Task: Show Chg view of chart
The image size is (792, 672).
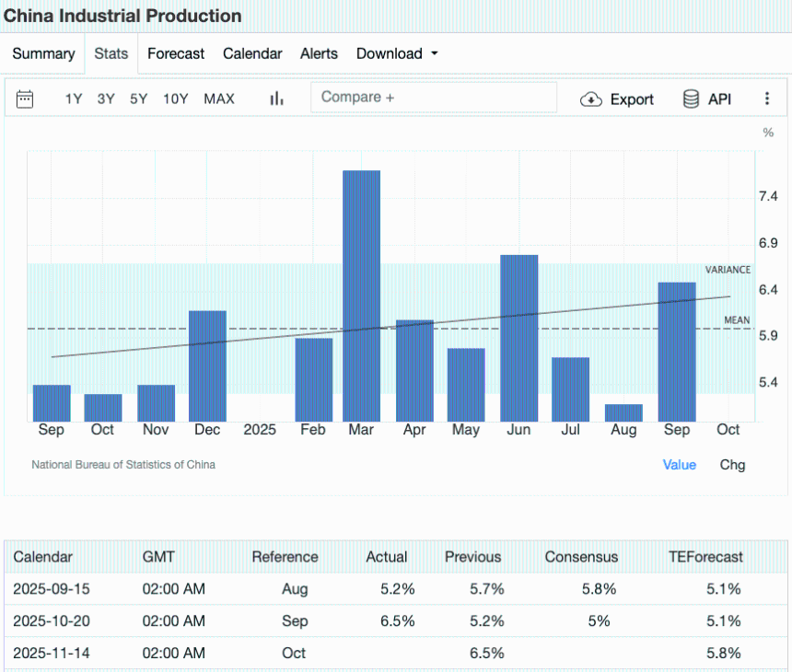Action: coord(732,465)
